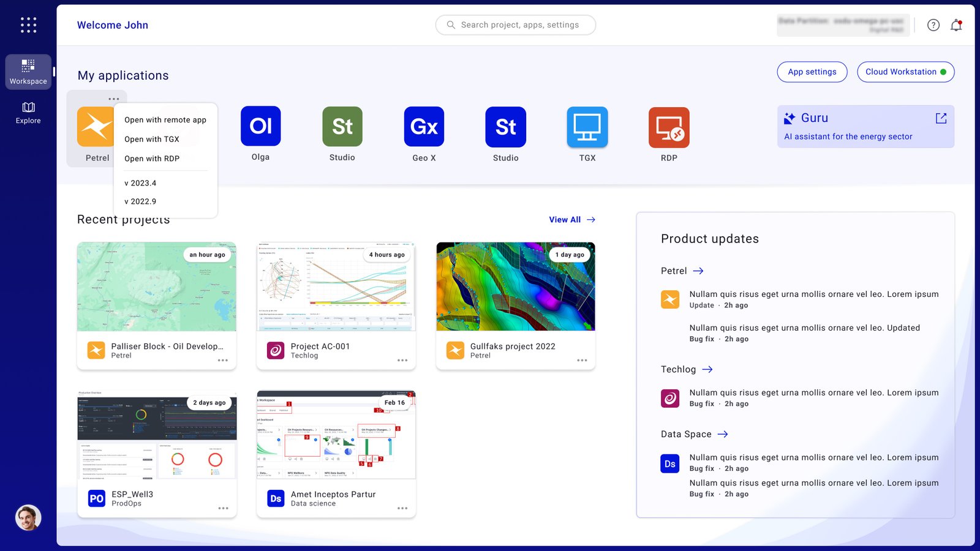Expand options menu for ESP_Well3 project
The height and width of the screenshot is (551, 980).
(223, 508)
